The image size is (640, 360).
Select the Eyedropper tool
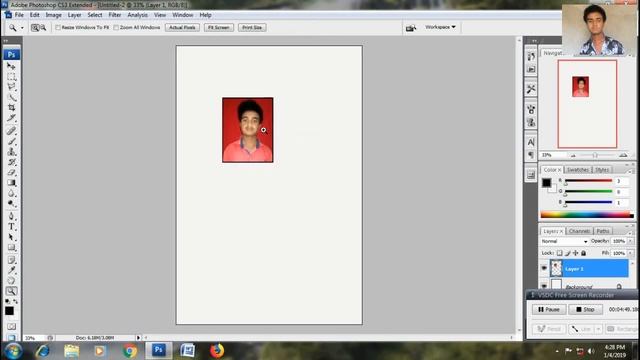pyautogui.click(x=11, y=270)
